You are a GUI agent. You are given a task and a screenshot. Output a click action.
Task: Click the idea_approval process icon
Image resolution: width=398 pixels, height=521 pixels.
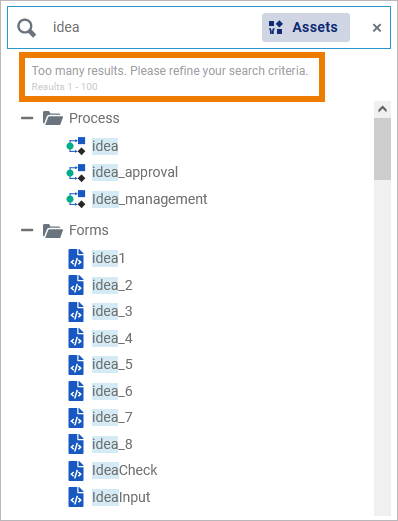point(76,172)
